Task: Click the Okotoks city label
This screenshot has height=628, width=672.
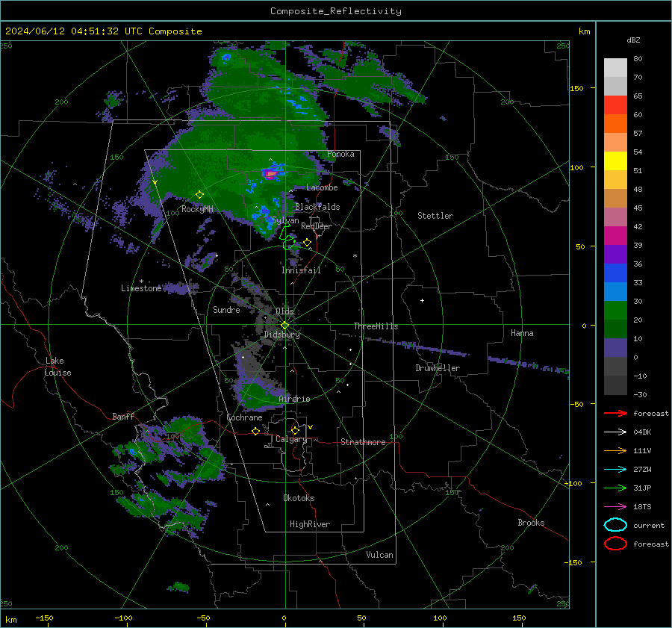Action: (x=299, y=498)
